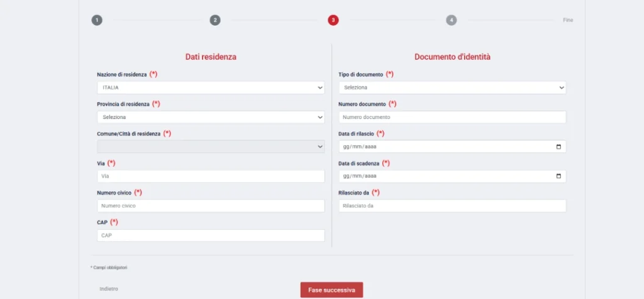The height and width of the screenshot is (299, 644).
Task: Go back with the Indietro link
Action: click(108, 289)
